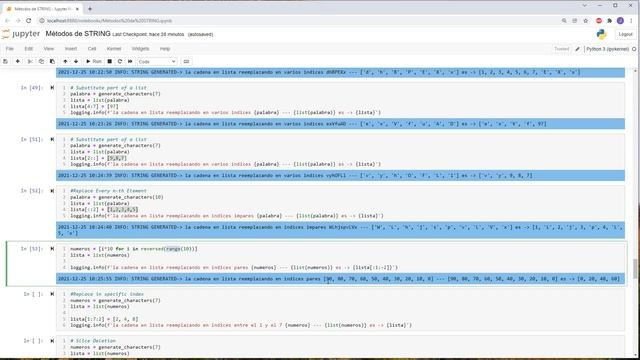Screen dimensions: 640x360
Task: Open the File menu
Action: pyautogui.click(x=9, y=49)
